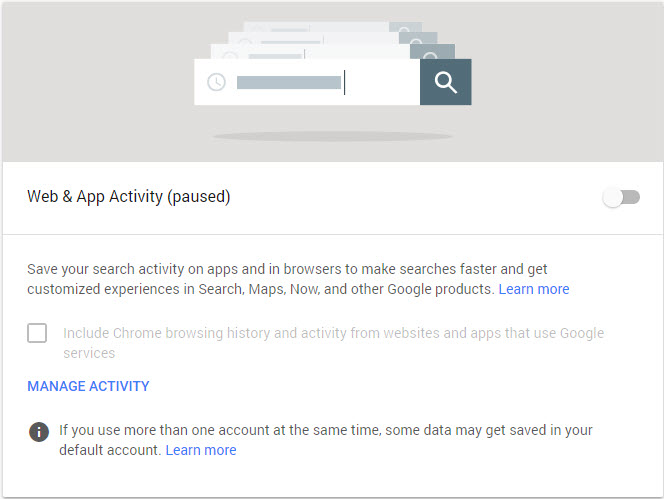Click the clock history icon in the search box

click(216, 82)
